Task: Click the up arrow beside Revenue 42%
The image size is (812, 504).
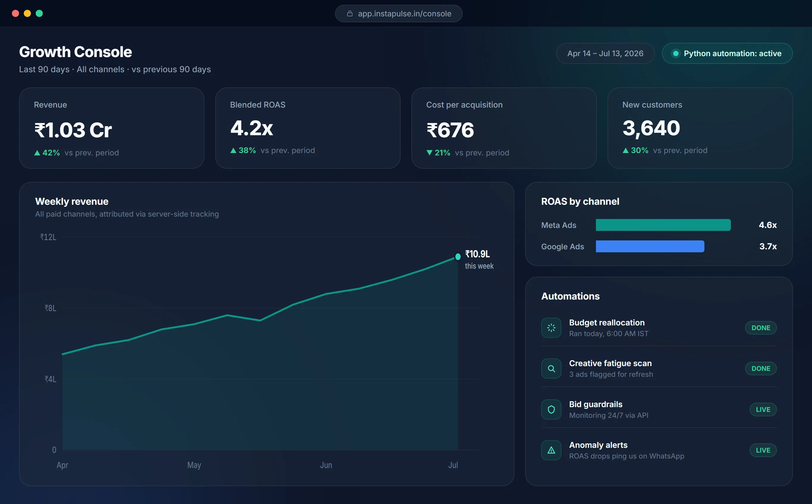Action: pyautogui.click(x=37, y=153)
